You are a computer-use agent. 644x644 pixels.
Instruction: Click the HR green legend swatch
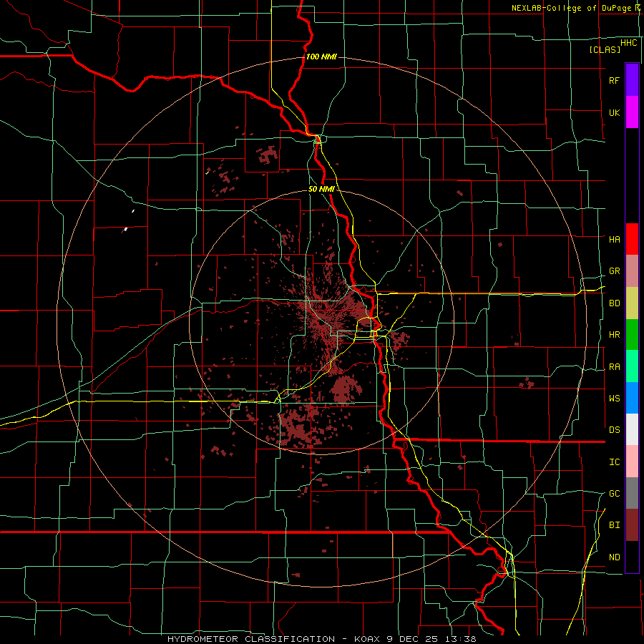tap(632, 335)
